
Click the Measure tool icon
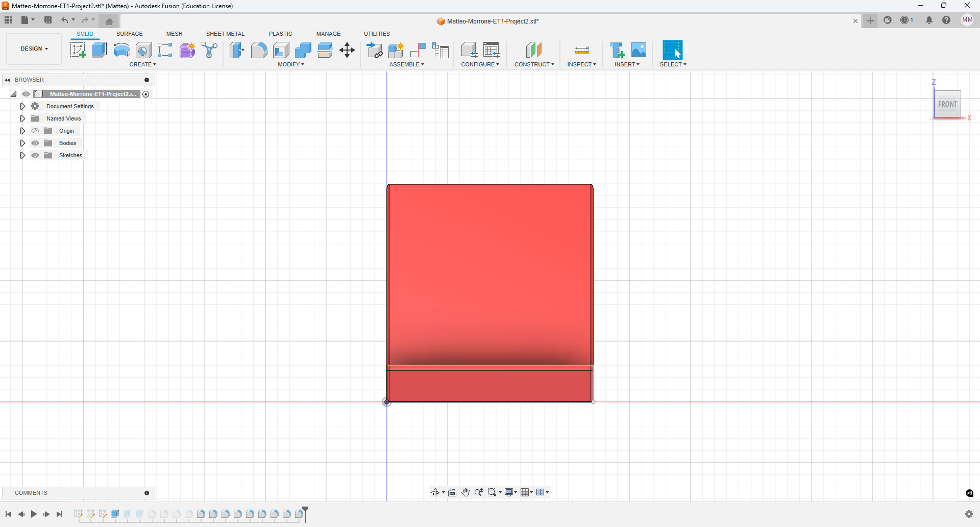pos(581,50)
